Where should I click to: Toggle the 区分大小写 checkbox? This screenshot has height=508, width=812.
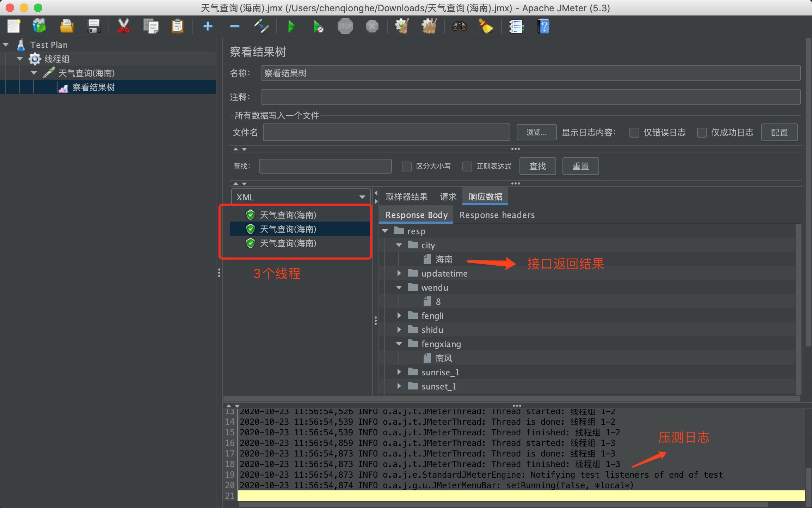pos(407,166)
